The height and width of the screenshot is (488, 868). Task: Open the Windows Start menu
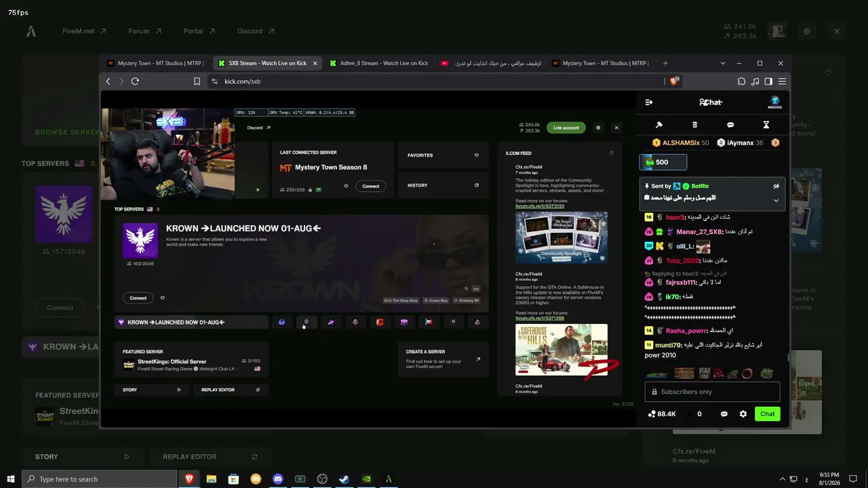[x=10, y=479]
